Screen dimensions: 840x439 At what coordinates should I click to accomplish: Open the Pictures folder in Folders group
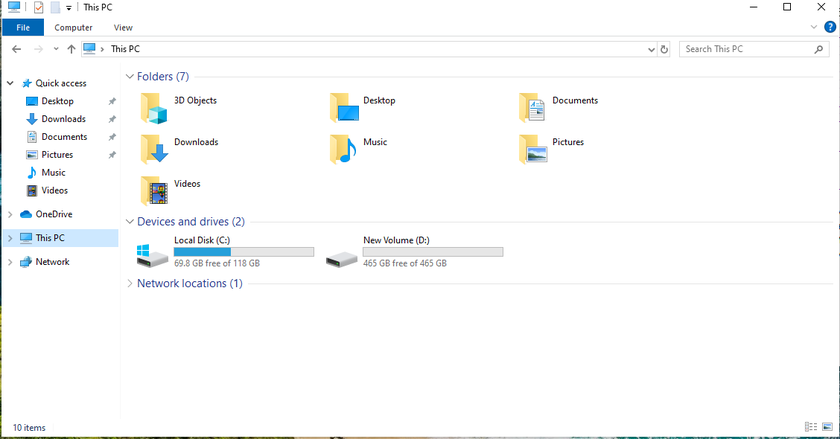point(532,150)
